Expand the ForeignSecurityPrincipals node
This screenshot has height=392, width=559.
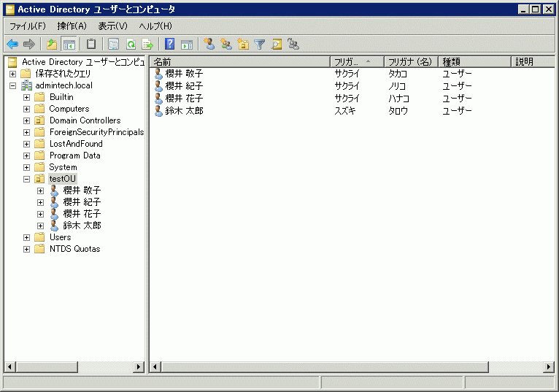(27, 132)
